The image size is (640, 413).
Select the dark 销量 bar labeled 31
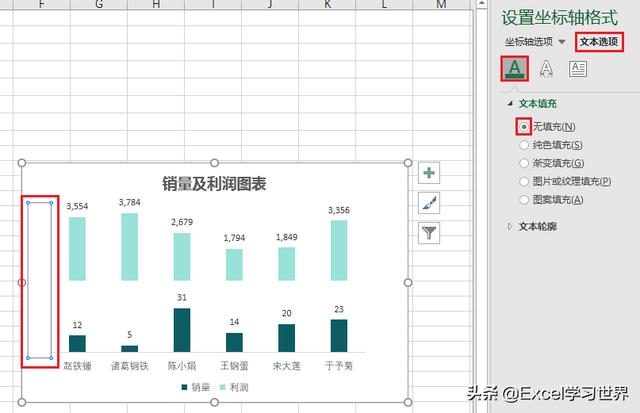[x=182, y=330]
